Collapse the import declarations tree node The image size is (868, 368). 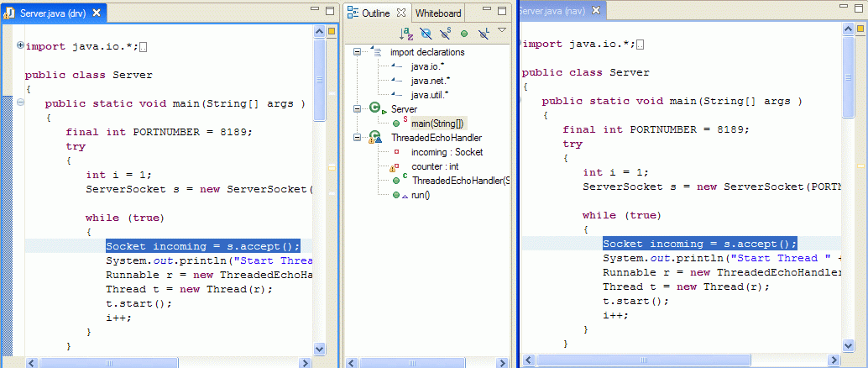coord(358,52)
